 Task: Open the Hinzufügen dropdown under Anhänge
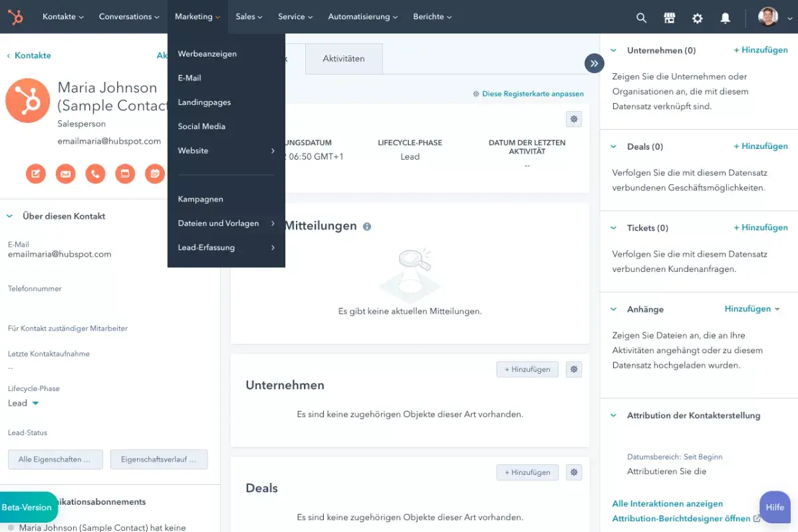click(751, 309)
